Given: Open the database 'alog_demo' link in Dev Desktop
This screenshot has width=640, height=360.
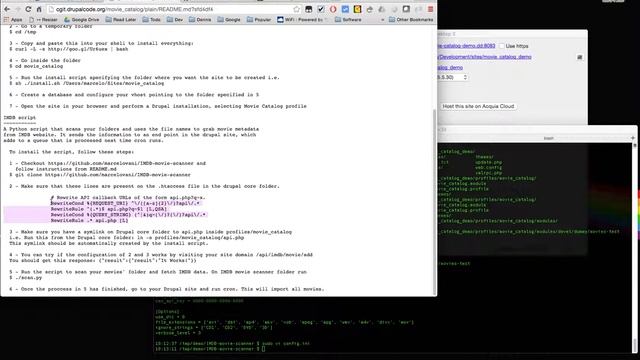Looking at the screenshot, I should coord(450,68).
